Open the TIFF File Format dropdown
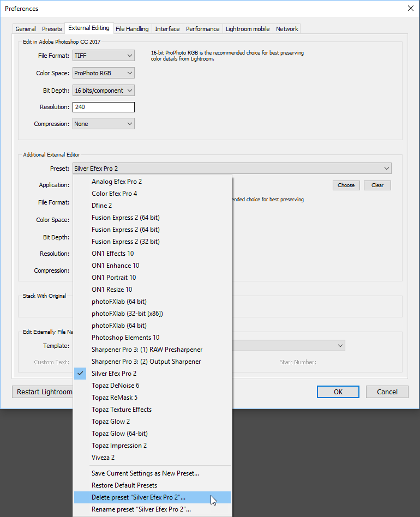The height and width of the screenshot is (517, 420). [104, 56]
